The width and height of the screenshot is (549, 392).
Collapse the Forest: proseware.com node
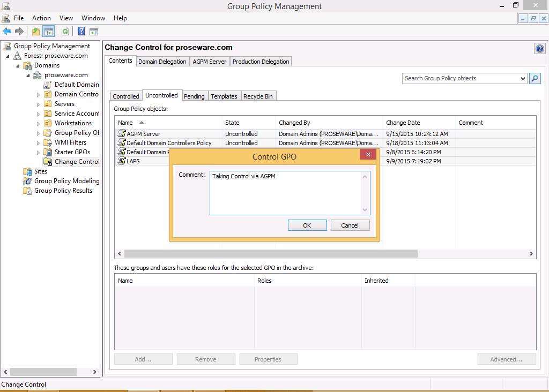coord(8,56)
